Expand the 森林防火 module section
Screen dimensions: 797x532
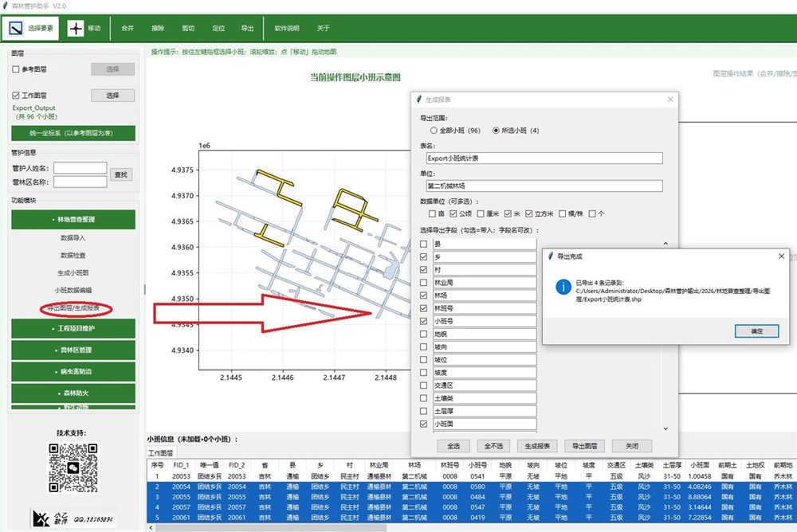click(x=73, y=393)
